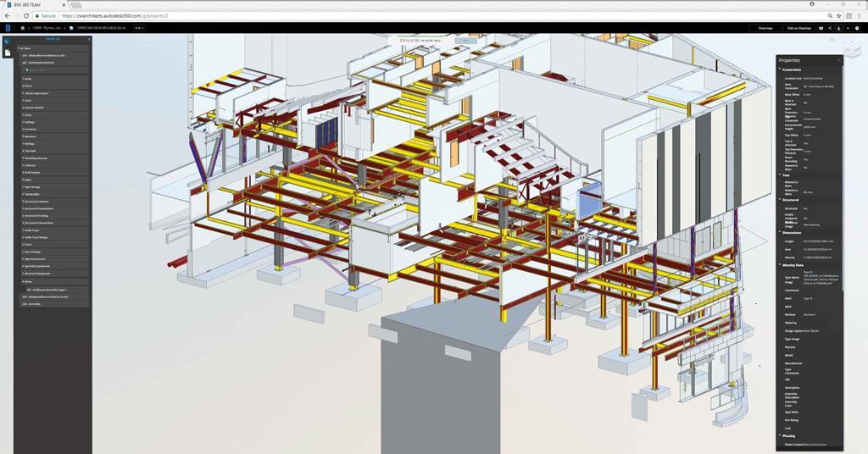Select Cable Trays in model browser

pos(54,230)
